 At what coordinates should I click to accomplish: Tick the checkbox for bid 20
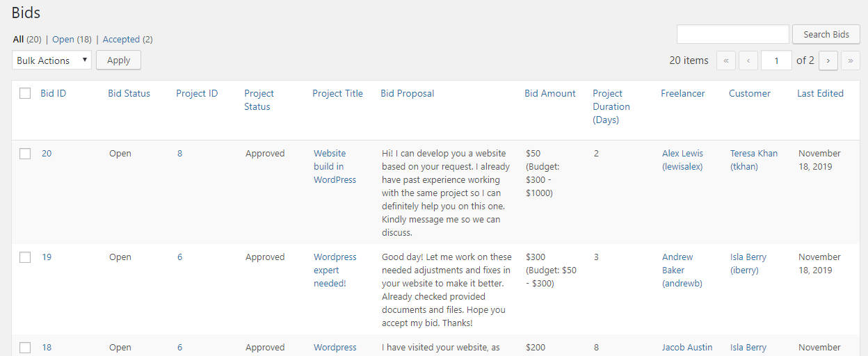pos(25,154)
